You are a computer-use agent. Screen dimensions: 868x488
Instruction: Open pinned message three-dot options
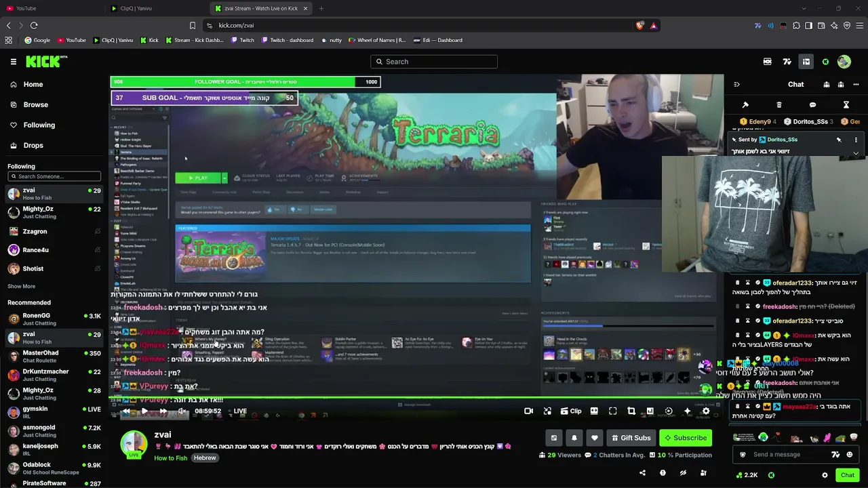point(856,140)
